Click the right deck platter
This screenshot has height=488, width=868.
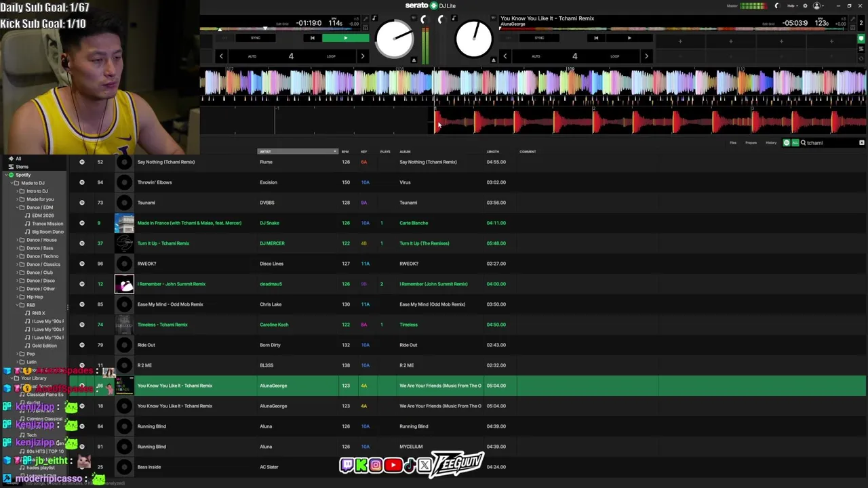tap(474, 39)
